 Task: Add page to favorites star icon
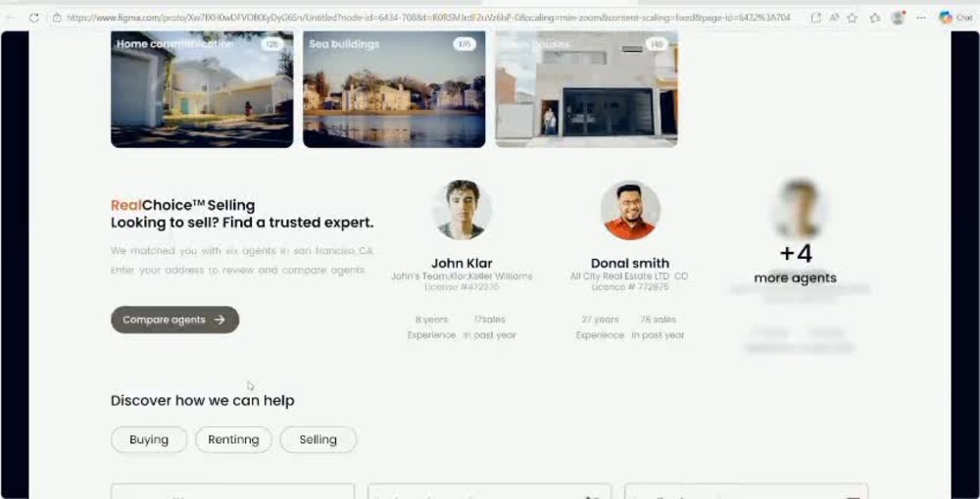852,18
